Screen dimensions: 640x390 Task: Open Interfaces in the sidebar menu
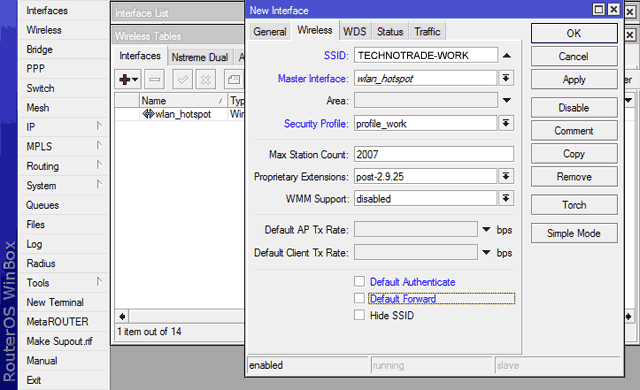(x=63, y=10)
